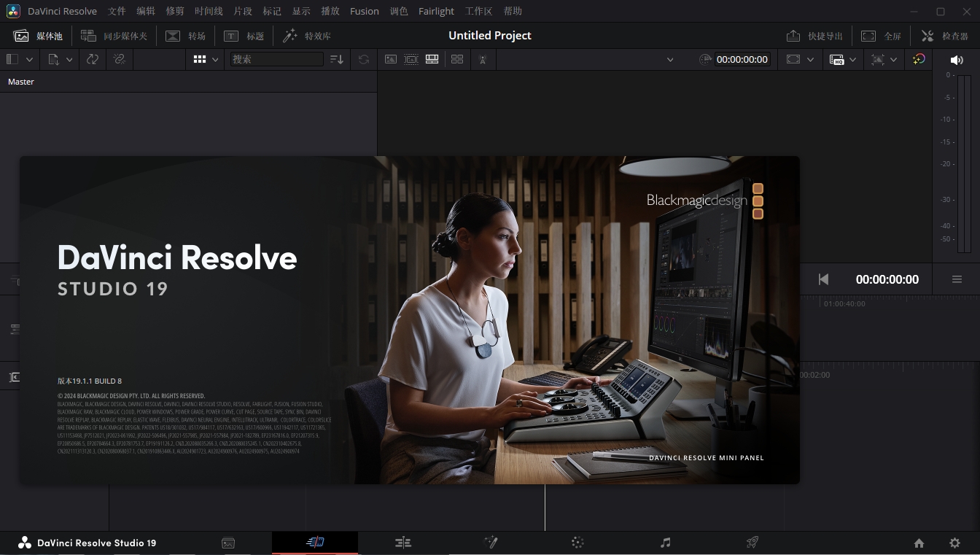Open the 时间线 timeline menu

coord(209,11)
